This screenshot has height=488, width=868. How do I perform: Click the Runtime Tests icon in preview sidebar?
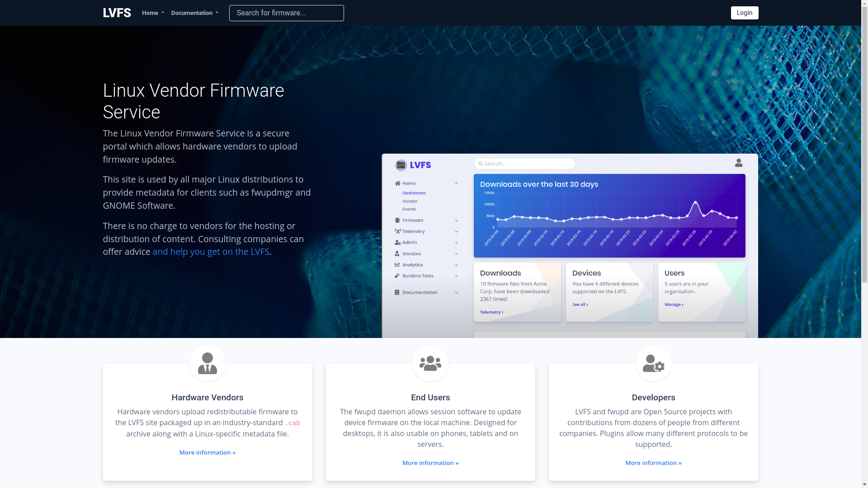(x=397, y=276)
